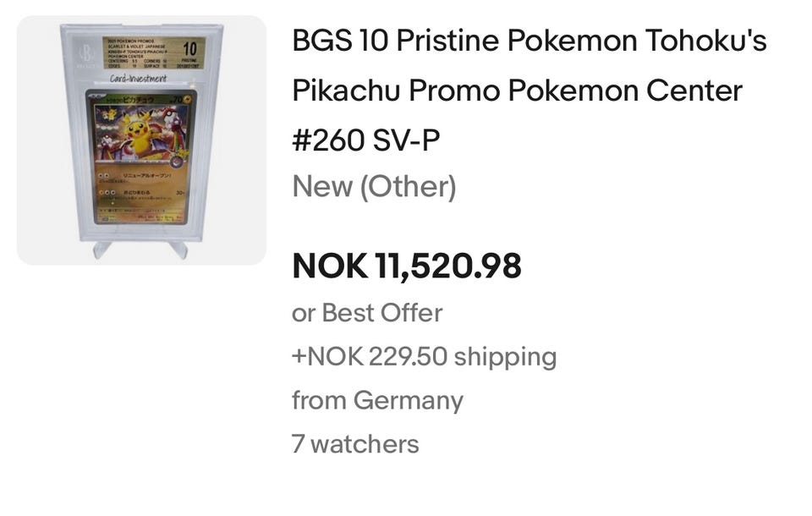Click the left foot of the clear stand
This screenshot has width=812, height=516.
tap(102, 249)
